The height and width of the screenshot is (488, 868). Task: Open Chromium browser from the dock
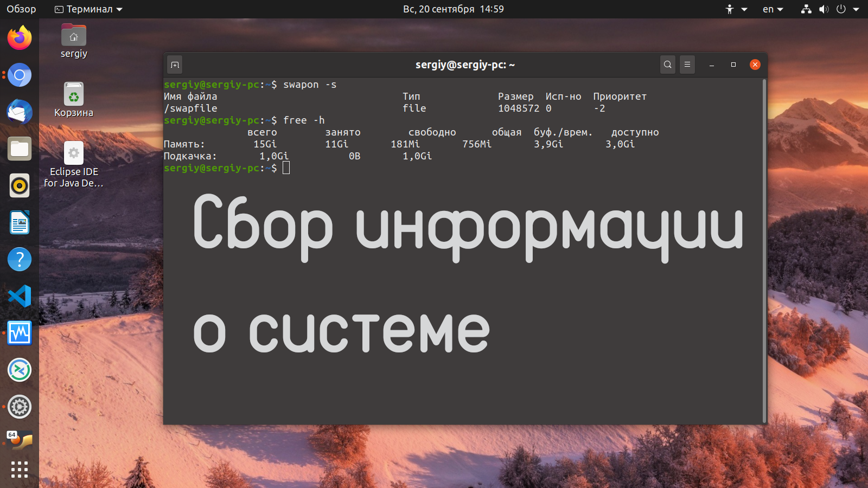[x=20, y=75]
